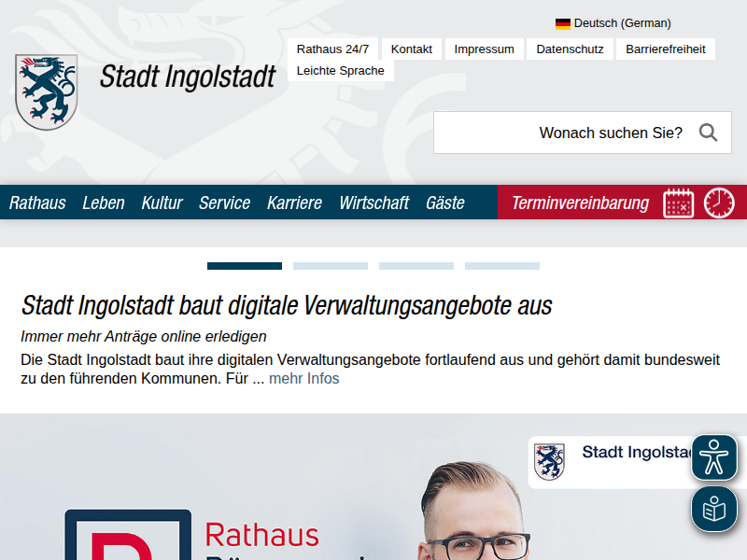This screenshot has height=560, width=747.
Task: Switch to Leichte Sprache
Action: [341, 71]
